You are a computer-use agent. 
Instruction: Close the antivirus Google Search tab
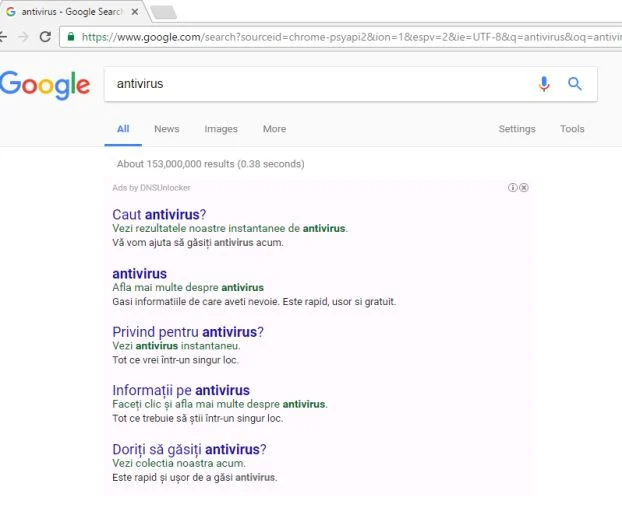click(135, 12)
